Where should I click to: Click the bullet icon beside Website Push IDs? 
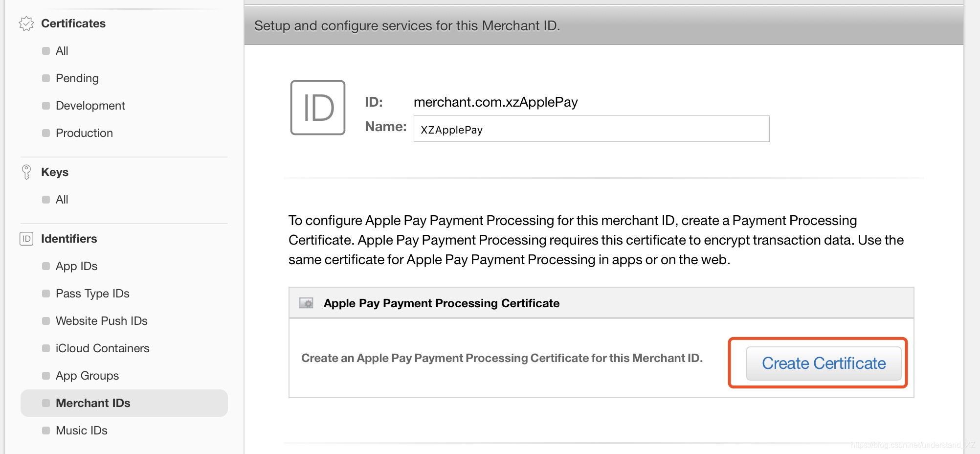click(x=46, y=321)
